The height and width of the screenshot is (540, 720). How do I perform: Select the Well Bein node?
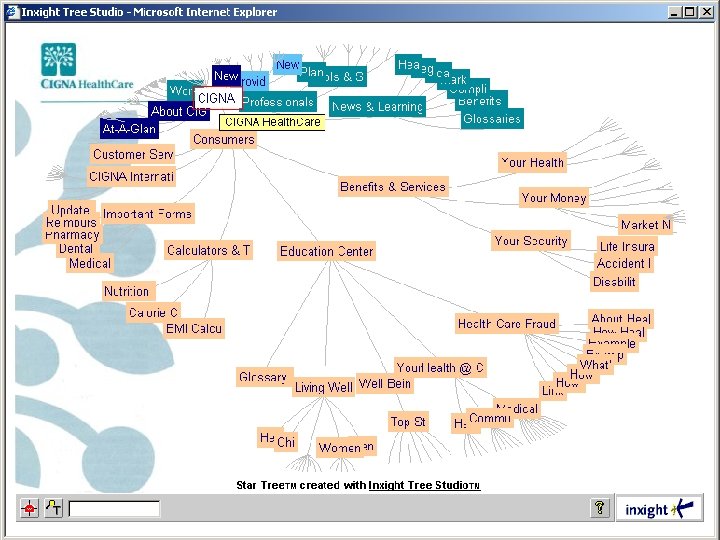tap(385, 383)
